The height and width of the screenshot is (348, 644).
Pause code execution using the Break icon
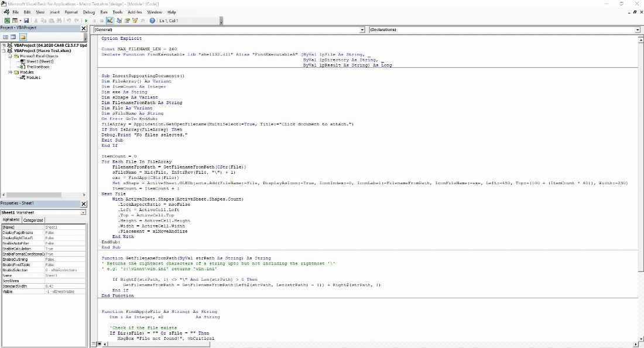94,20
